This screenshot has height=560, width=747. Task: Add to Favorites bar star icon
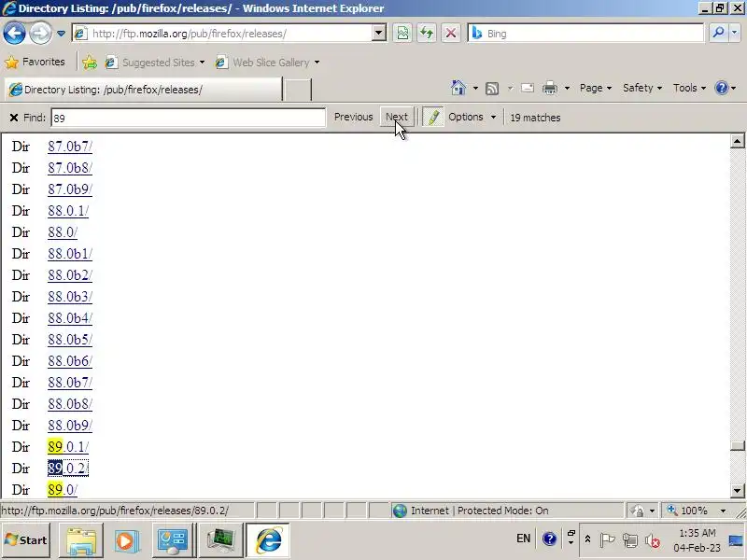[x=90, y=63]
